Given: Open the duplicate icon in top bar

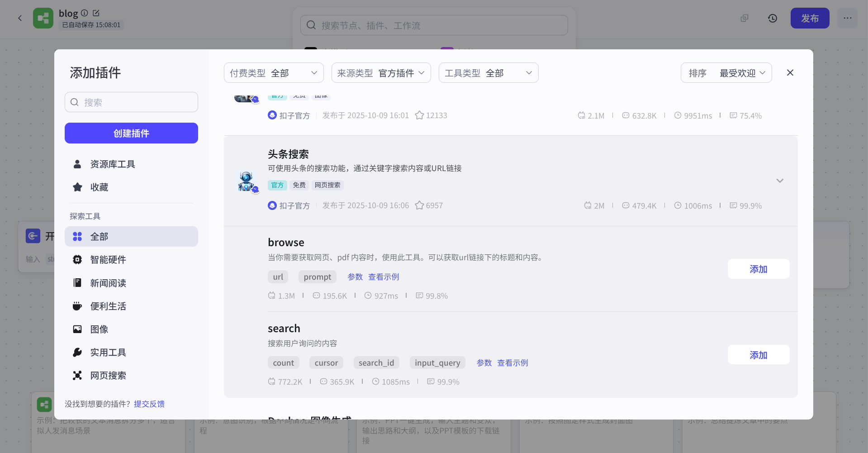Looking at the screenshot, I should [745, 18].
